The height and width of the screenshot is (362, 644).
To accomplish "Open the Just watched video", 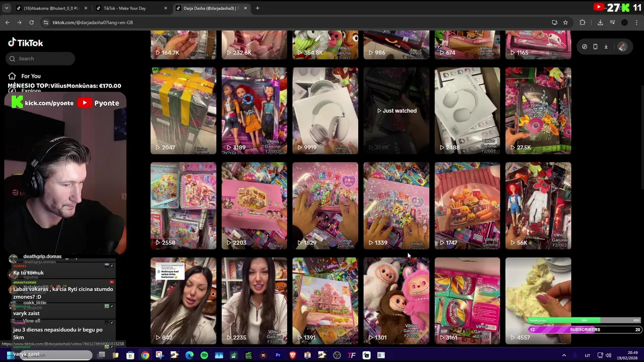I will [396, 111].
